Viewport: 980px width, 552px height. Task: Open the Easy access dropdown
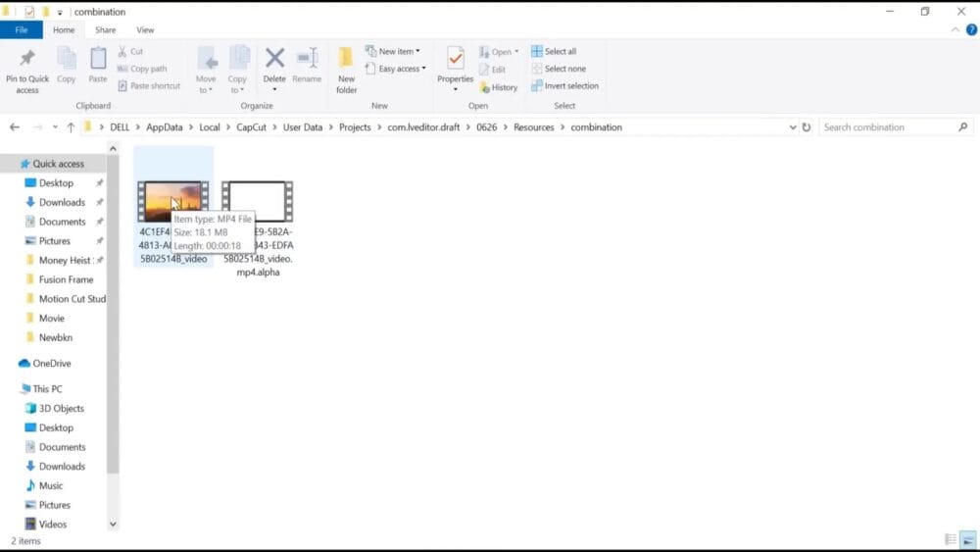[396, 69]
